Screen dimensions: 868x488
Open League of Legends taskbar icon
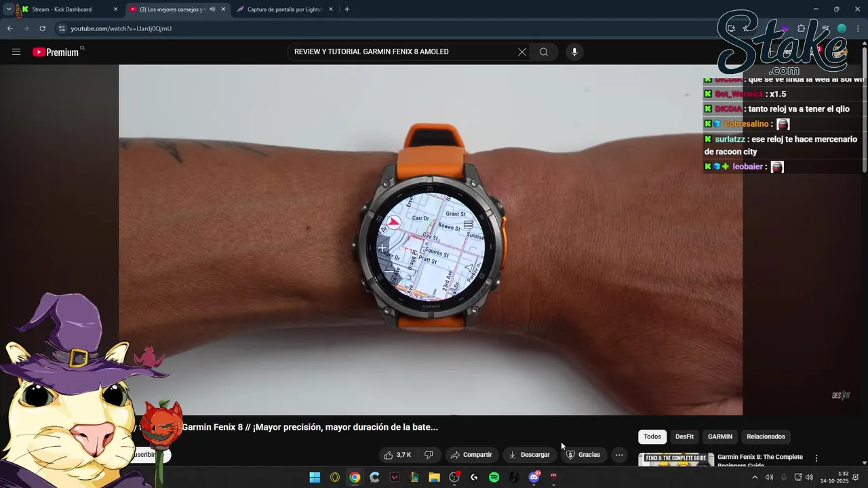click(x=414, y=477)
